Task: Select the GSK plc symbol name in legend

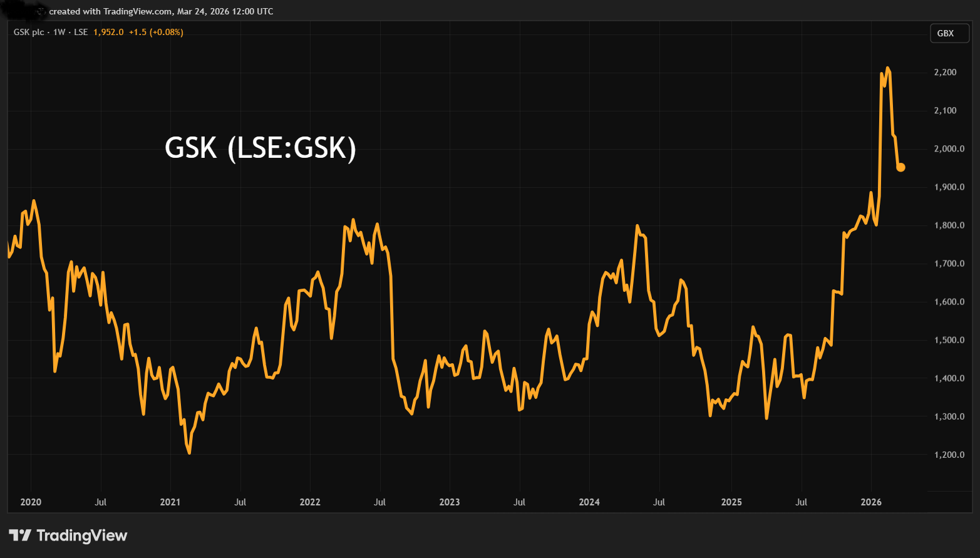Action: [x=28, y=32]
